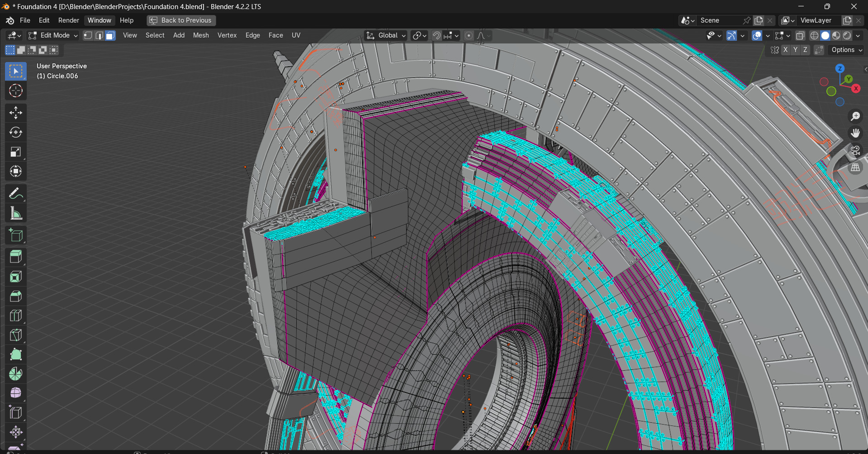Choose the Poly Build tool
The width and height of the screenshot is (868, 454).
click(16, 354)
